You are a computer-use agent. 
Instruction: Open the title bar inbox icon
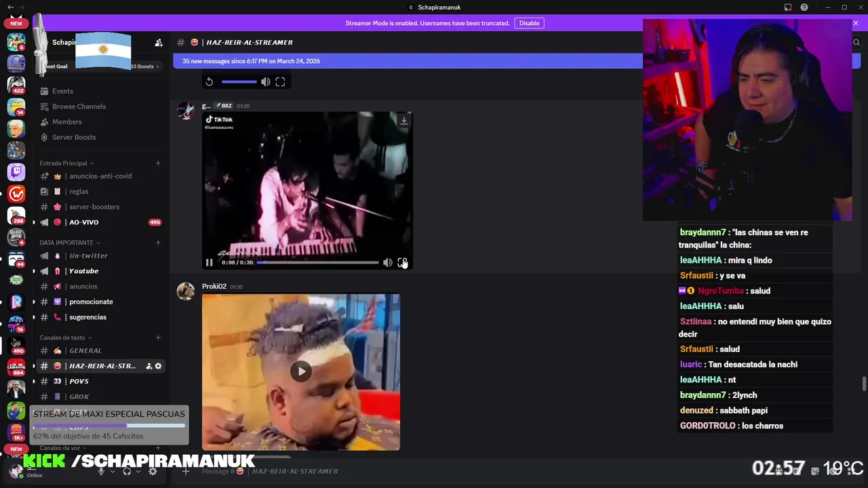(788, 7)
